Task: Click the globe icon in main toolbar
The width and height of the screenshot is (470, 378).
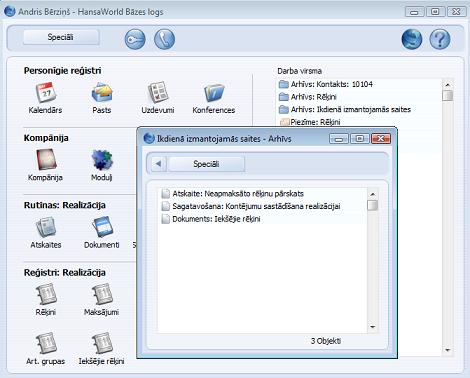Action: tap(412, 39)
